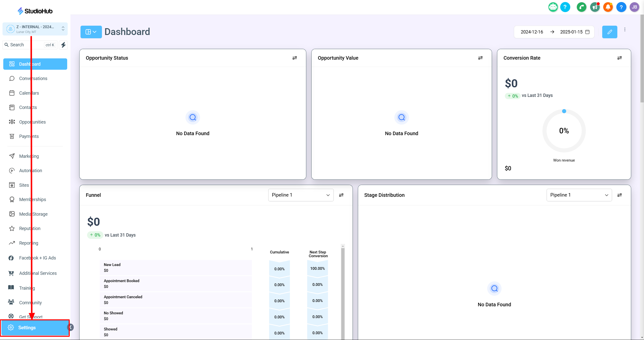Viewport: 644px width, 340px height.
Task: Click the green chatbot assistant icon
Action: pos(553,7)
